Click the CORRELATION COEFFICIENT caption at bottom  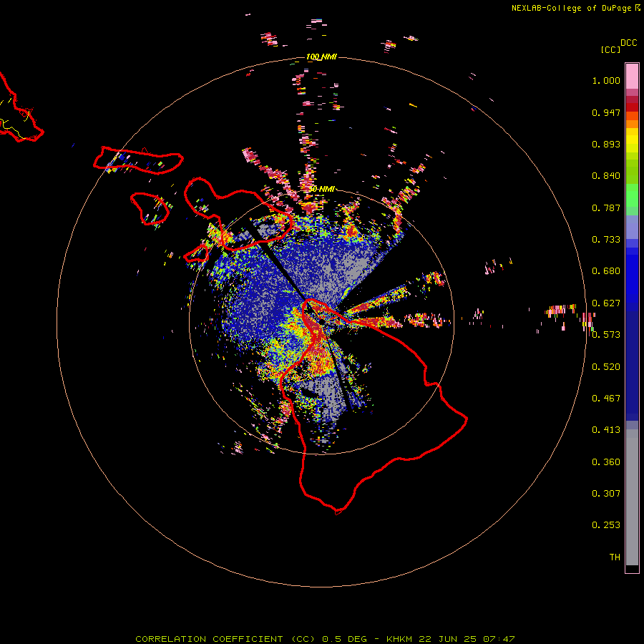[325, 639]
